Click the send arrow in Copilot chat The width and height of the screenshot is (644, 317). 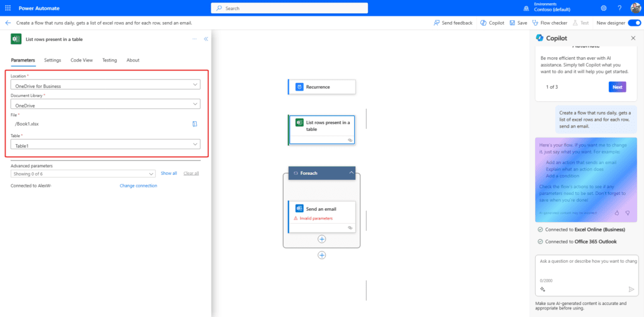(631, 289)
